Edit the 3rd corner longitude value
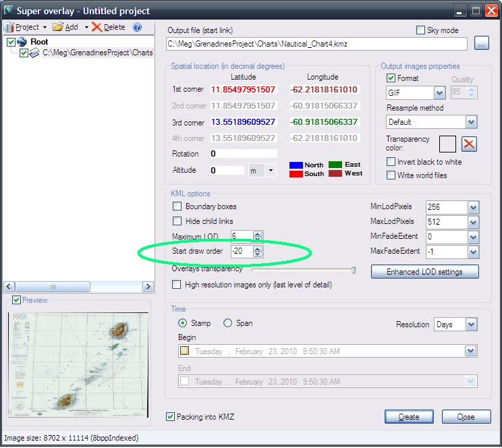Screen dimensions: 502x448 324,121
